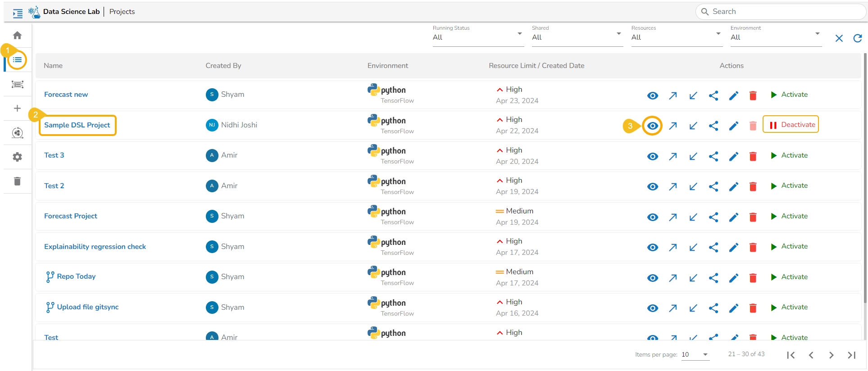Screen dimensions: 868x371
Task: Click the refresh icon beside filters
Action: (x=857, y=38)
